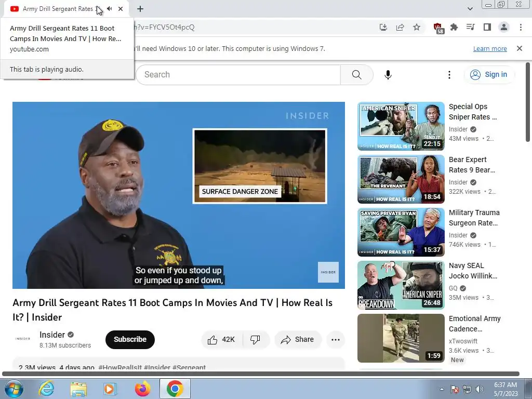Open the media controls icon in the toolbar
Screen dimensions: 532x399
point(471,27)
